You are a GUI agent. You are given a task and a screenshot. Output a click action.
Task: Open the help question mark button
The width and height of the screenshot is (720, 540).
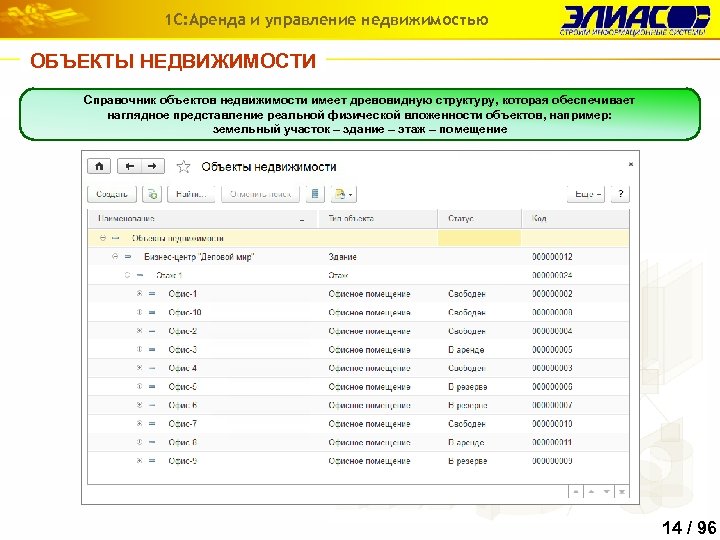620,194
